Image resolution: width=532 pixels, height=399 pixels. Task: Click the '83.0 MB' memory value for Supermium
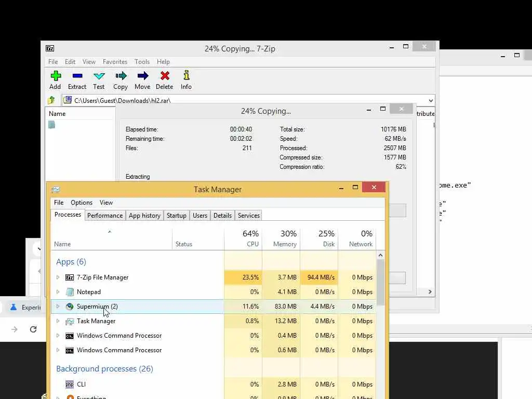[286, 307]
